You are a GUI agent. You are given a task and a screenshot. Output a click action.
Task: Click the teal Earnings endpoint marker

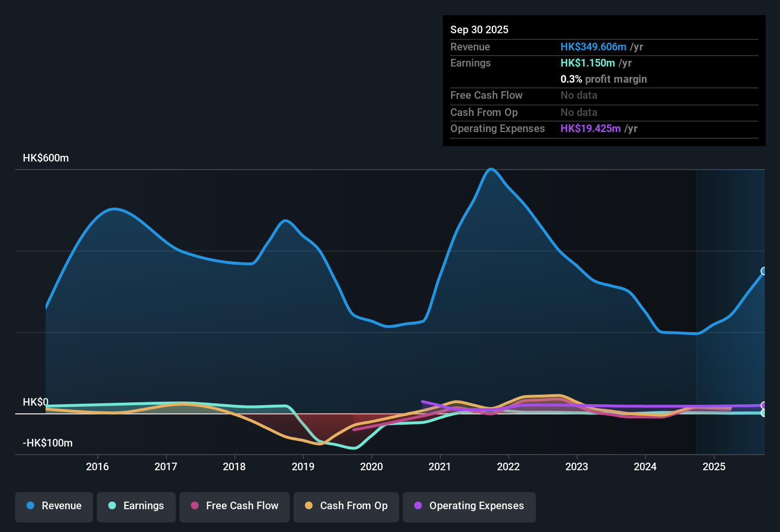point(764,413)
